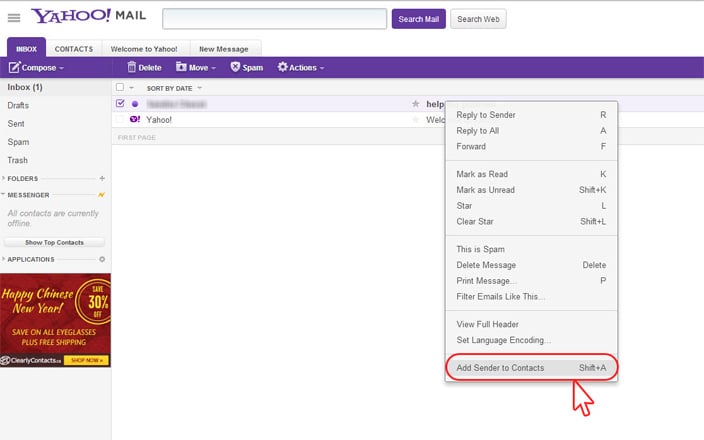
Task: Expand the Applications section
Action: click(x=4, y=259)
